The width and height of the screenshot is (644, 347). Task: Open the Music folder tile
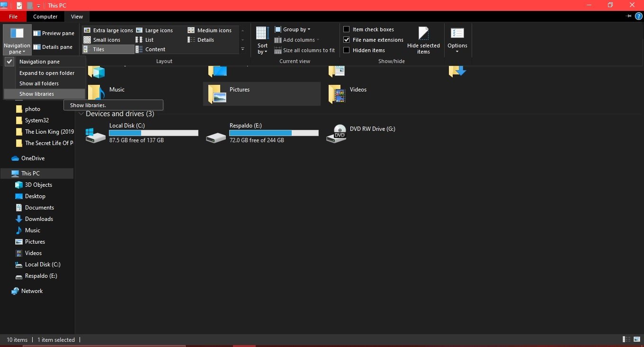tap(142, 93)
